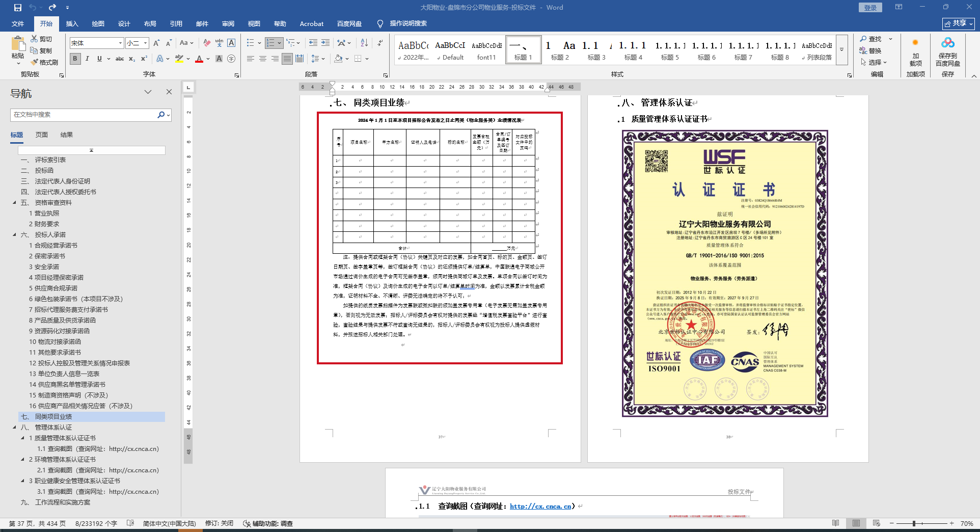Collapse the 八、管理体系认证 heading in navigation
This screenshot has height=532, width=980.
coord(14,428)
